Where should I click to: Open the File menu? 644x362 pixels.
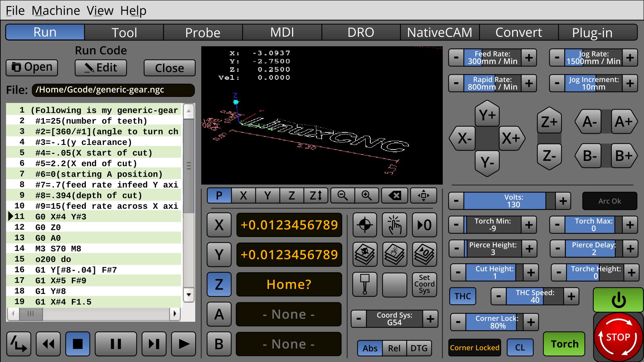coord(15,11)
